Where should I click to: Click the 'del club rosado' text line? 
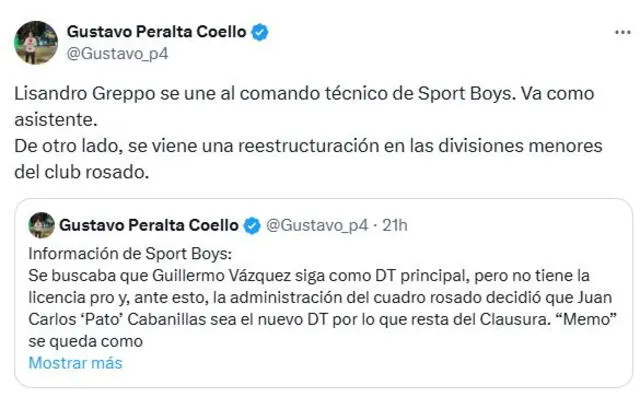tap(82, 172)
